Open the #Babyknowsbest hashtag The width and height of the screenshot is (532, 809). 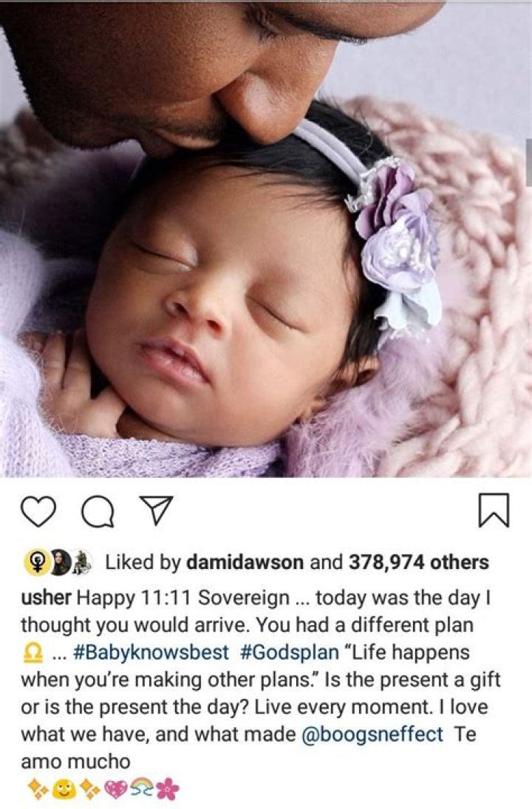pos(151,652)
